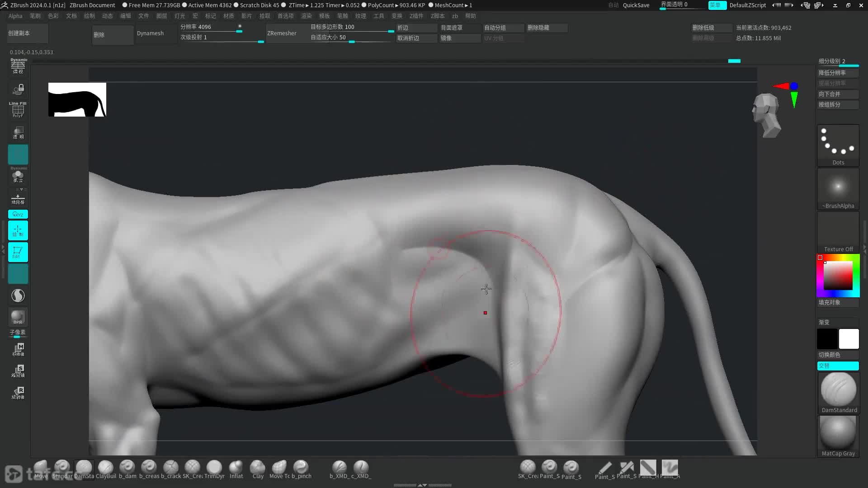Image resolution: width=868 pixels, height=488 pixels.
Task: Select the Clay brush
Action: pos(258,469)
